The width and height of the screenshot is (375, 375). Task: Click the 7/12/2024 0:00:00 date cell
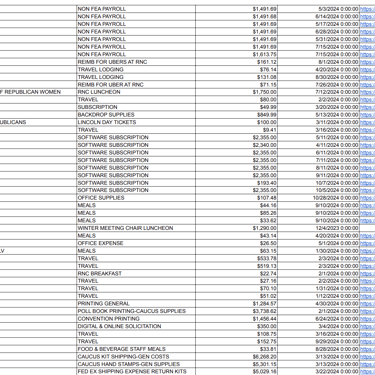[318, 92]
